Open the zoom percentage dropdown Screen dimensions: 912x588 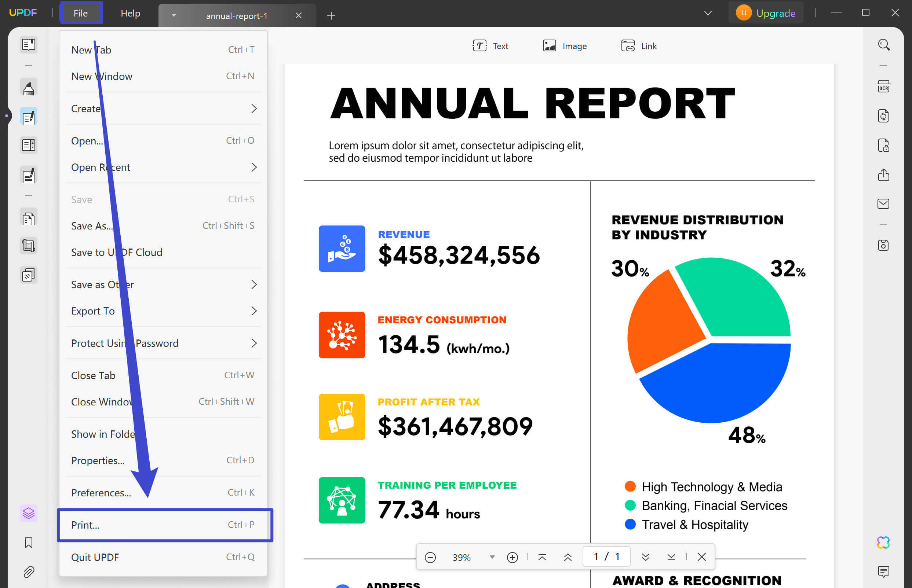click(x=492, y=557)
